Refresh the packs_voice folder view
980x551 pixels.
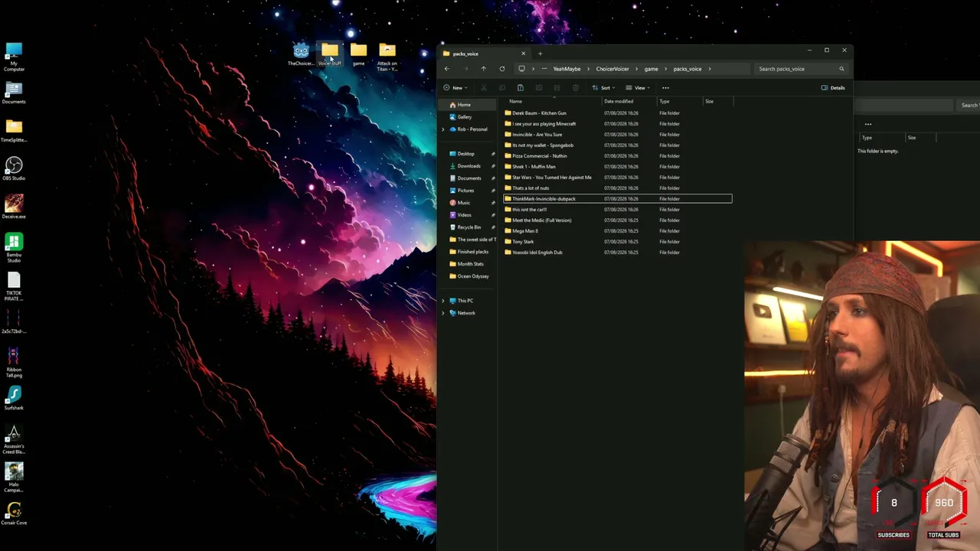point(502,69)
